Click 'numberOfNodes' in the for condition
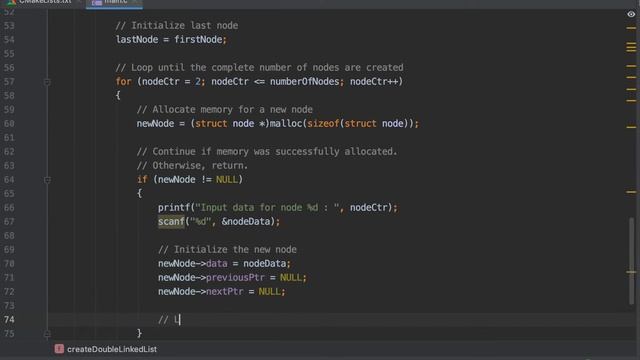Image resolution: width=640 pixels, height=360 pixels. (x=304, y=82)
